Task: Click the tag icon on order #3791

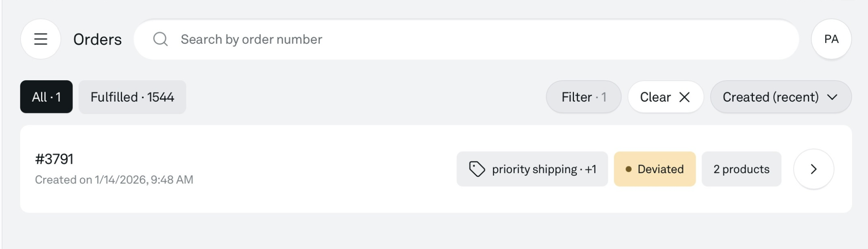Action: tap(477, 169)
